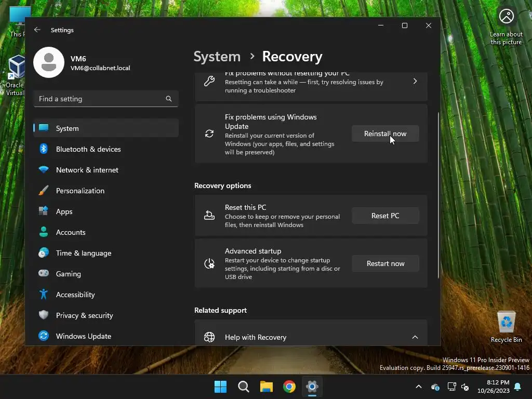Open the clock showing 8:12 PM
The image size is (532, 399).
pos(494,387)
